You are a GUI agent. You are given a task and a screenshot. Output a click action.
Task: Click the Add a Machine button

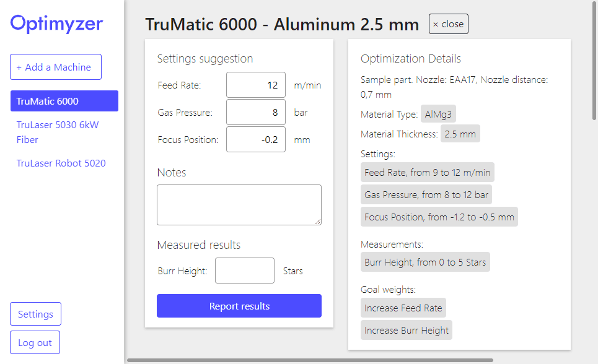coord(56,67)
